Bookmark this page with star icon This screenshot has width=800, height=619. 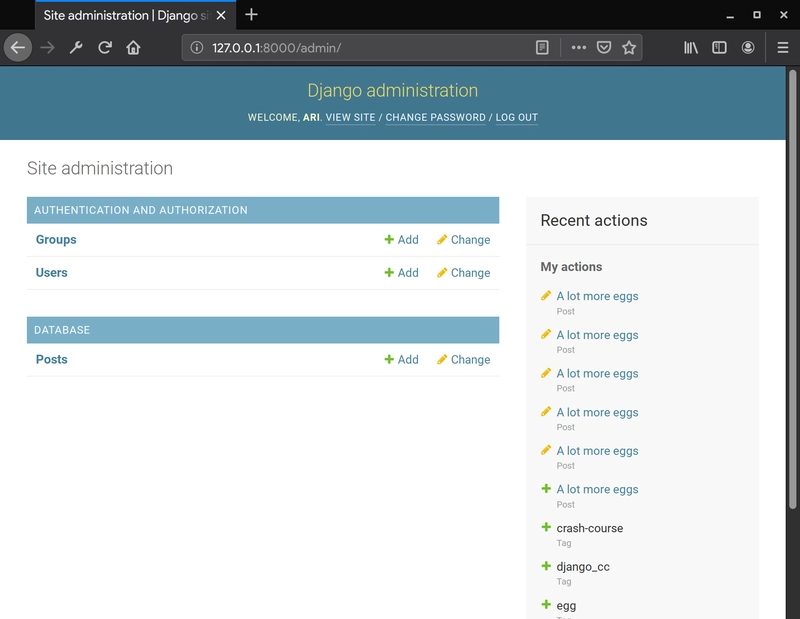point(629,48)
